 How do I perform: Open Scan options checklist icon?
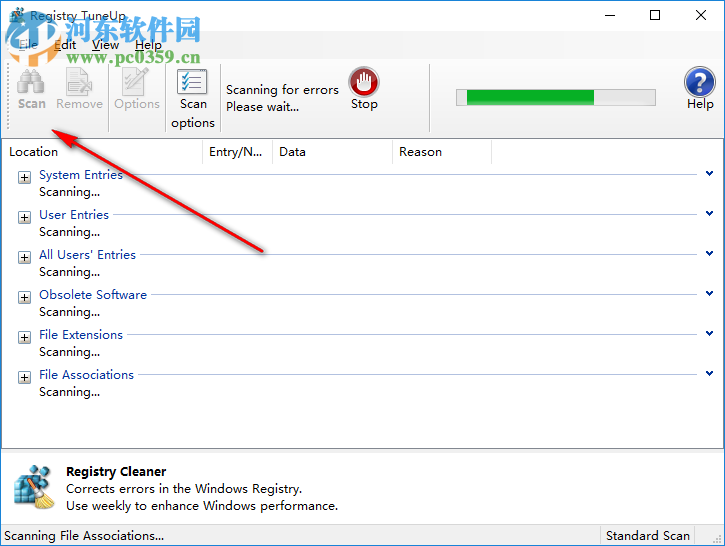point(192,82)
